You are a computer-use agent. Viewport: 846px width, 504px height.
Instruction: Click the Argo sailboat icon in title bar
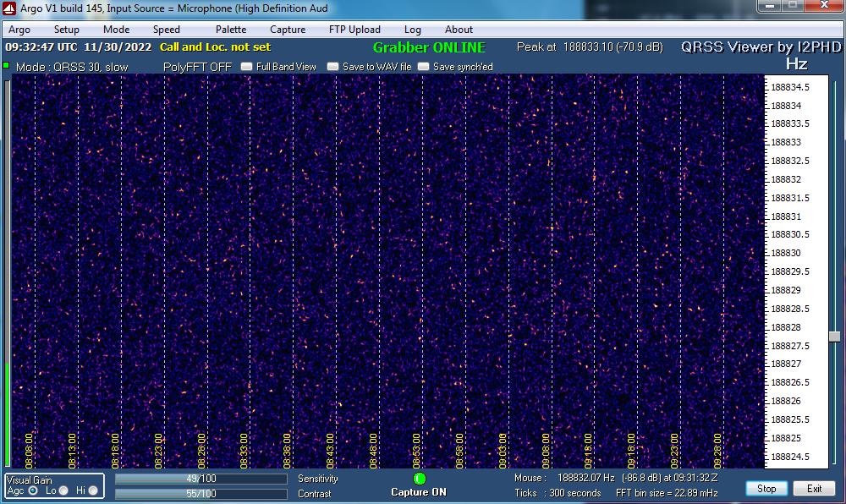tap(9, 8)
